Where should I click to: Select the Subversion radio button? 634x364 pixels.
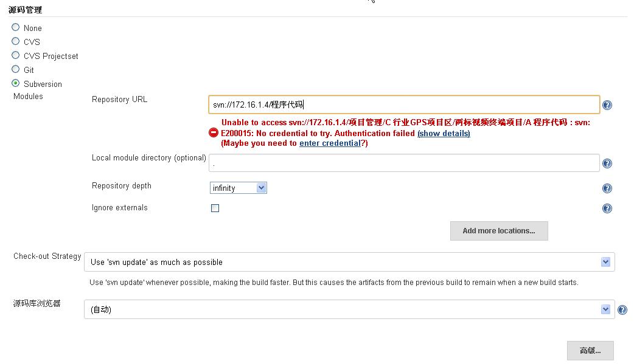[16, 83]
